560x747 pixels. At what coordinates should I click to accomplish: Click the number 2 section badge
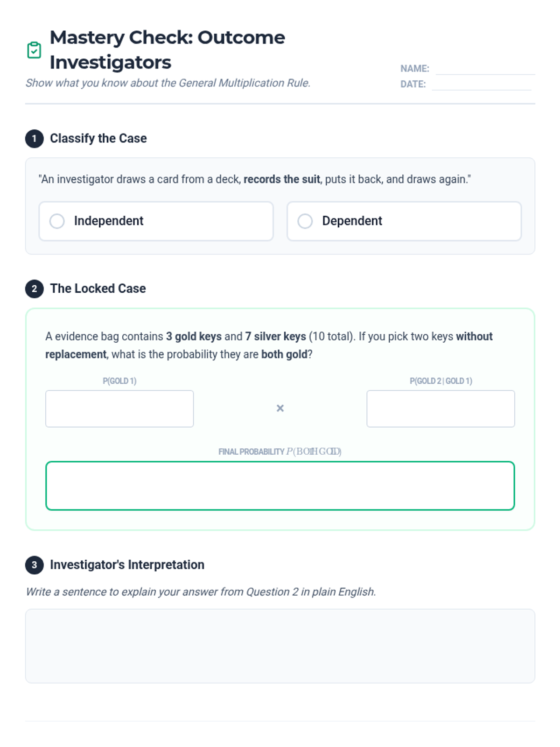pos(34,289)
